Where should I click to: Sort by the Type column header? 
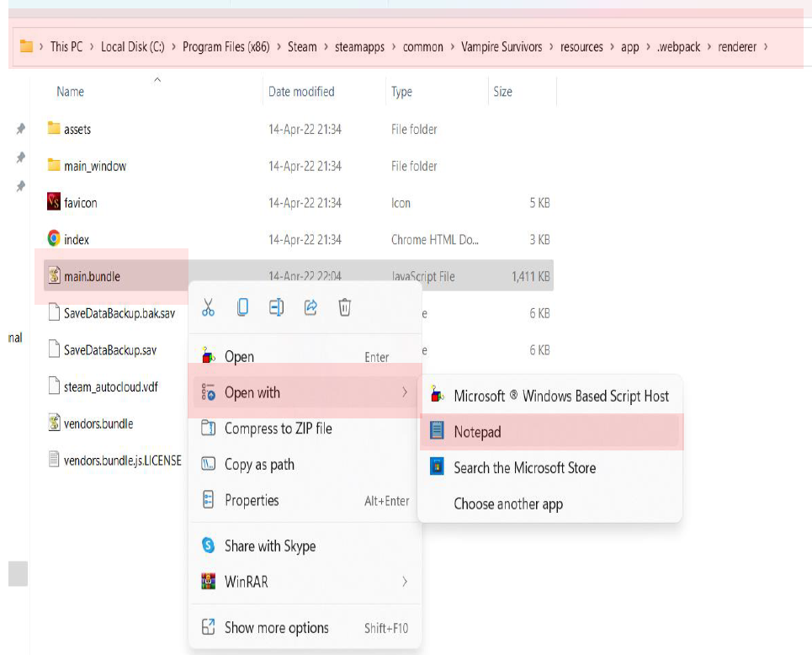[x=402, y=93]
